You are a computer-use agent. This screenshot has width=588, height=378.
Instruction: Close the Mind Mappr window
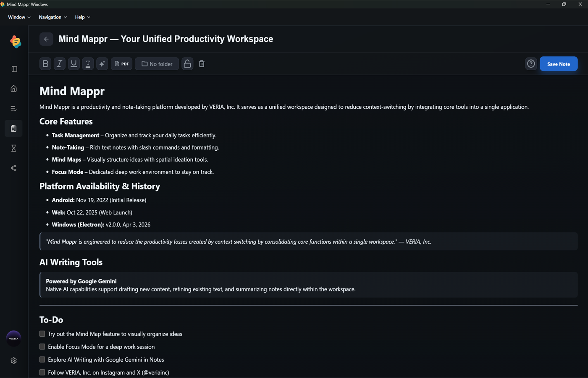580,4
